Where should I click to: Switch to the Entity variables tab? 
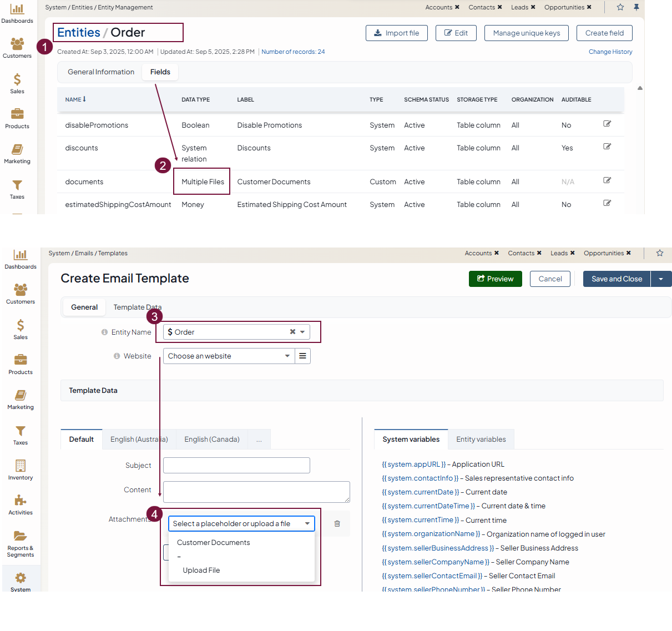click(481, 439)
